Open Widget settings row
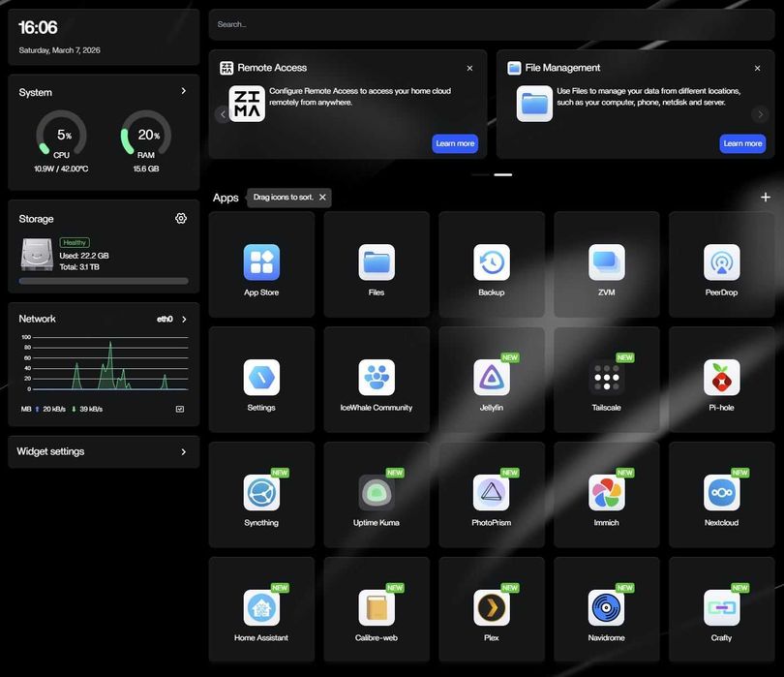784x677 pixels. pos(104,451)
